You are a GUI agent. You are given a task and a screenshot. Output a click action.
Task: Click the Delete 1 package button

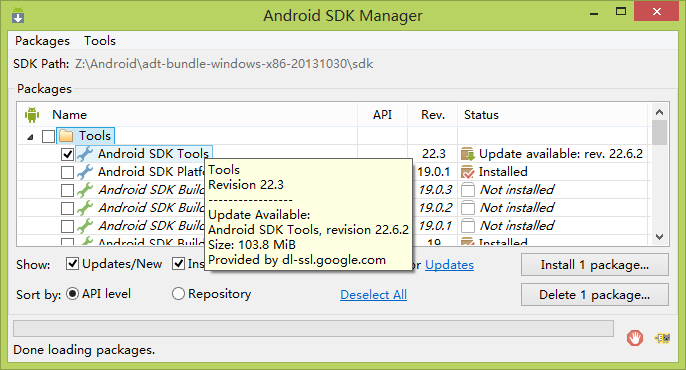click(x=595, y=294)
